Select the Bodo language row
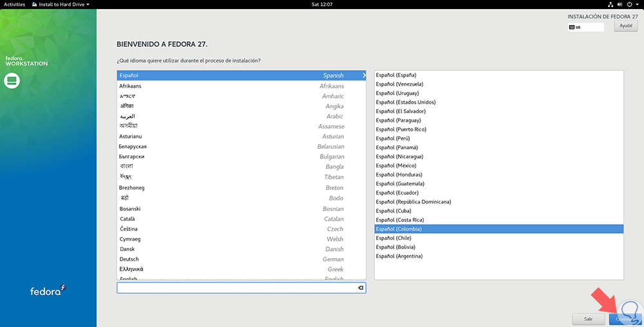 pos(241,198)
